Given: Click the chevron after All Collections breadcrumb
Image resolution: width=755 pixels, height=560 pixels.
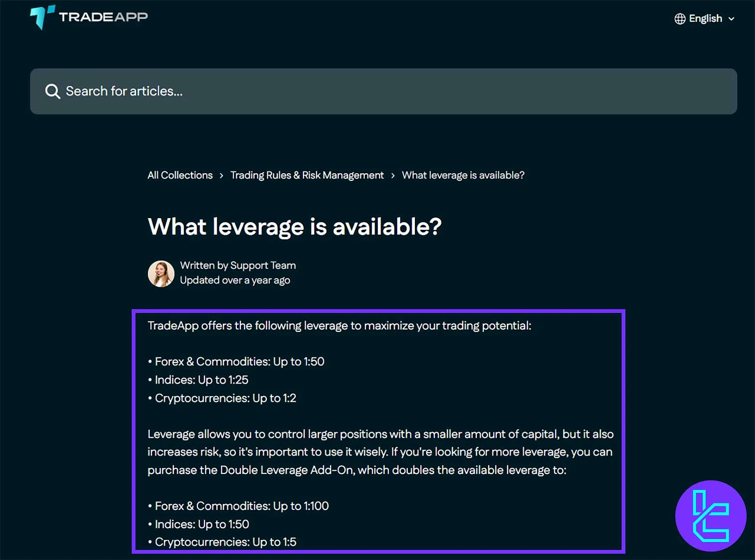Looking at the screenshot, I should (x=221, y=175).
